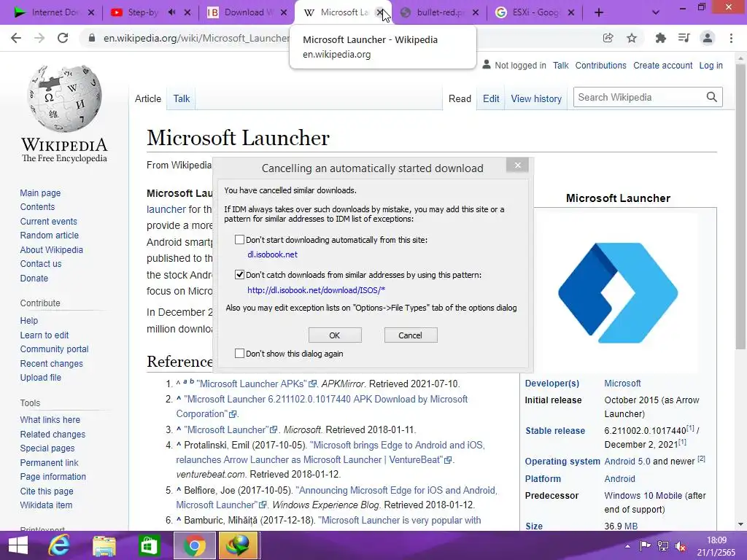The height and width of the screenshot is (560, 747).
Task: Switch to the Internet Download tab
Action: point(53,12)
